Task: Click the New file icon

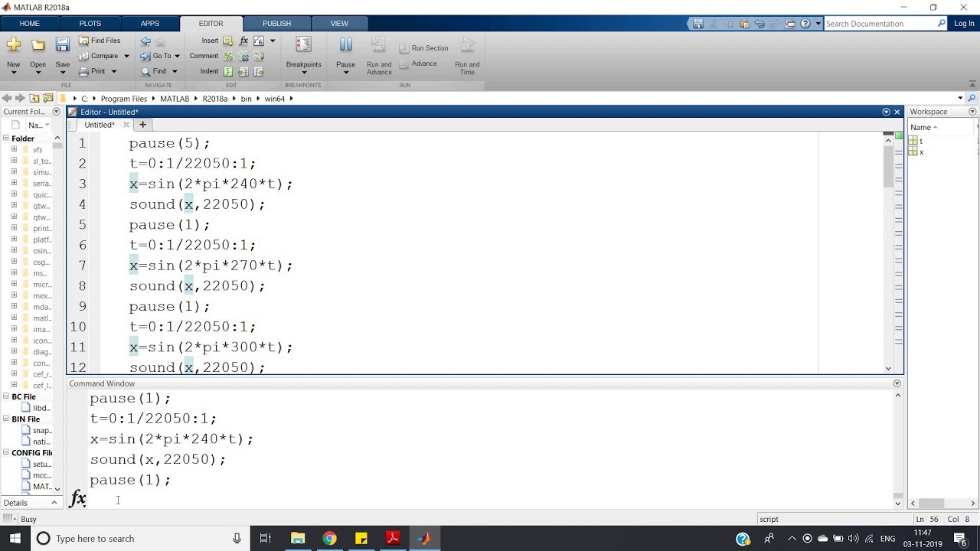Action: coord(14,45)
